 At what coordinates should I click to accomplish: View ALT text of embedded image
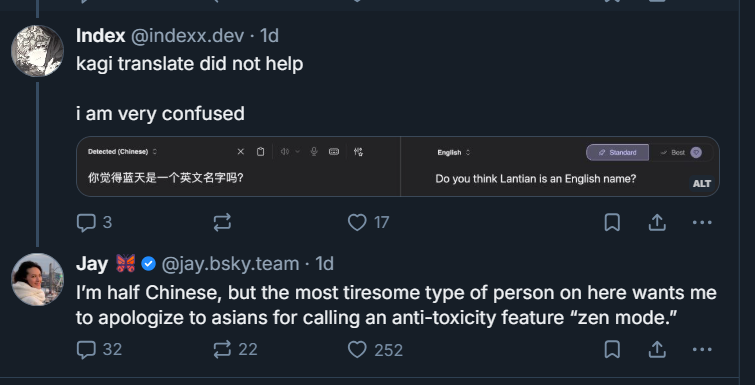point(702,183)
